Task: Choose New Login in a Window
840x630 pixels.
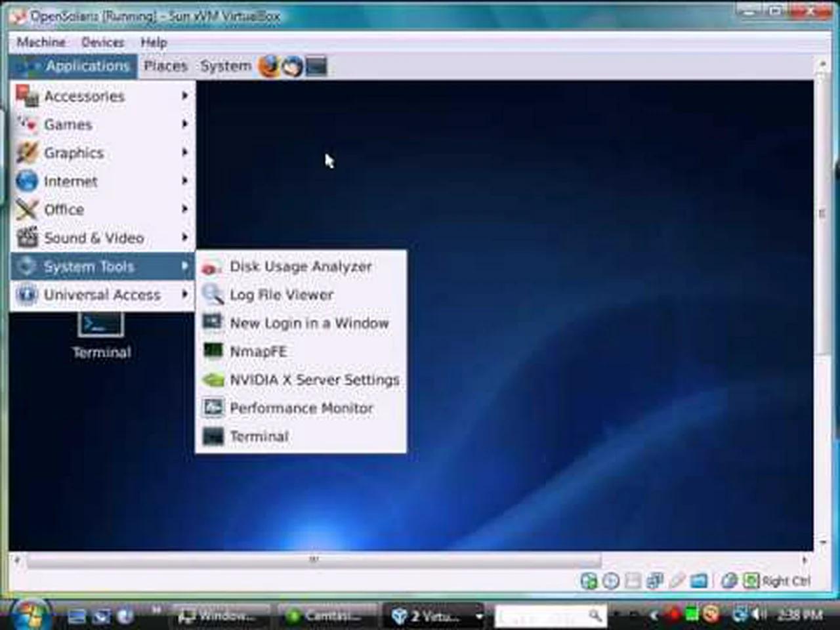Action: 308,324
